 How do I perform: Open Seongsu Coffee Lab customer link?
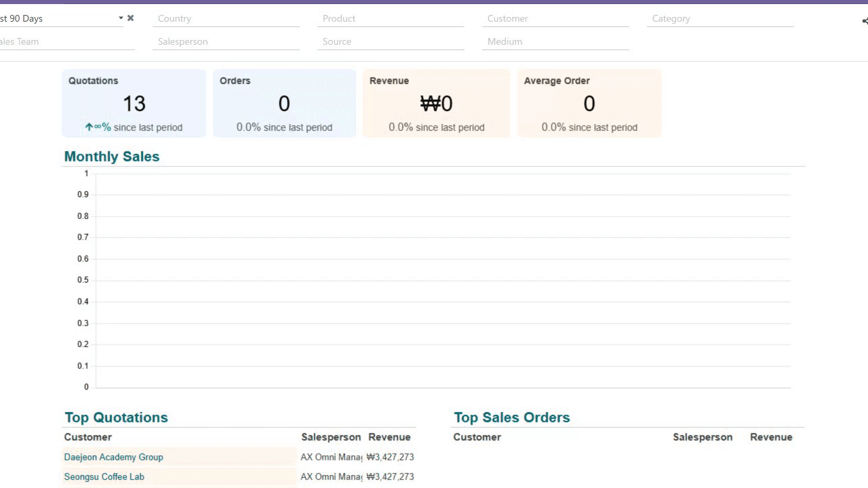[104, 477]
